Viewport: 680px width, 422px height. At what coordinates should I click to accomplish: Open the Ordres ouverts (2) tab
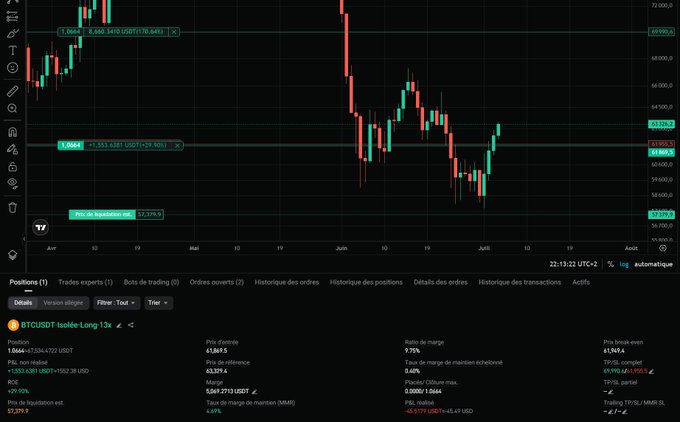[216, 282]
